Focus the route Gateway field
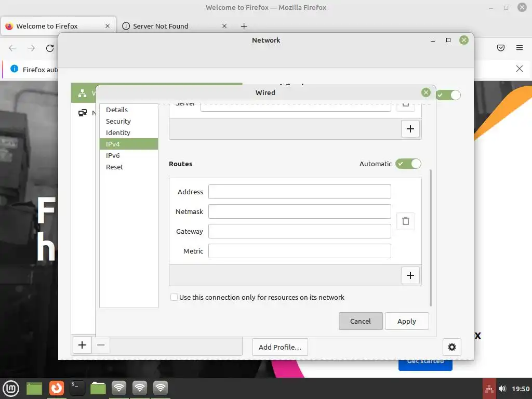This screenshot has height=399, width=532. [x=300, y=231]
